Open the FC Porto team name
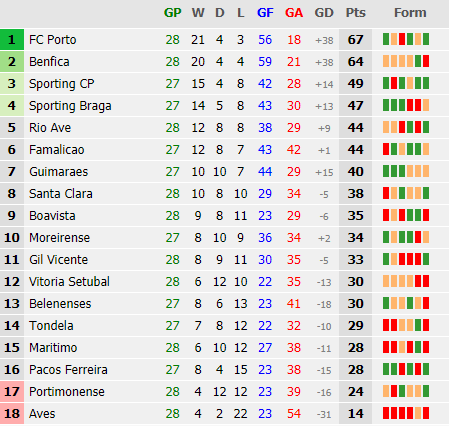This screenshot has width=449, height=426. (53, 40)
